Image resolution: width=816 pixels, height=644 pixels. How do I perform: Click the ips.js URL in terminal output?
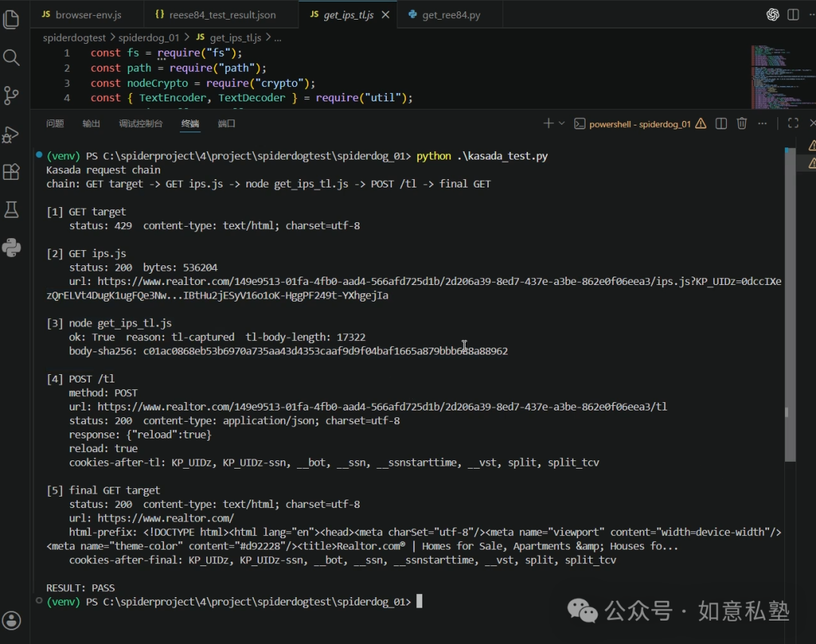pos(414,289)
